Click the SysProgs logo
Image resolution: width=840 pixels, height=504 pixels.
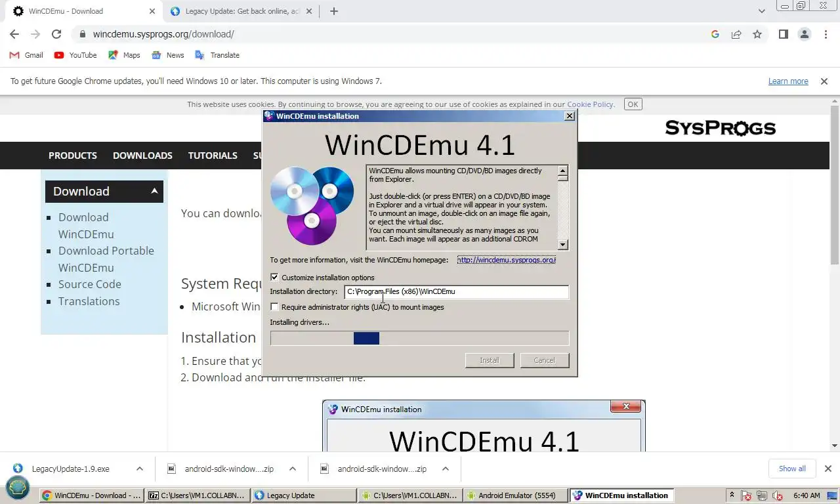pos(720,128)
